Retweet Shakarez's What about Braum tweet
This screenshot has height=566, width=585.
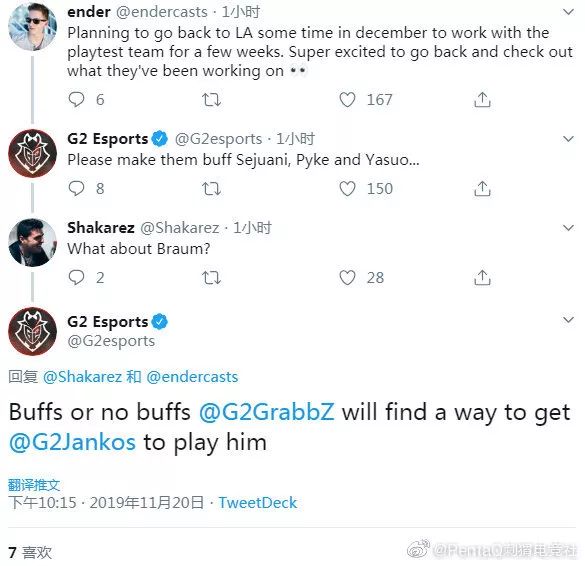tap(212, 278)
